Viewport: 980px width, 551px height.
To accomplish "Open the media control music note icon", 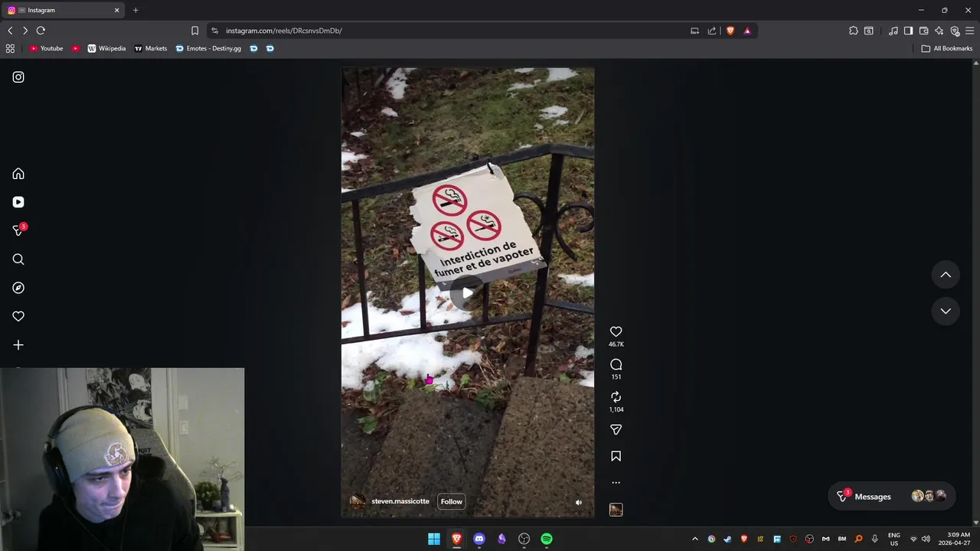I will tap(893, 31).
